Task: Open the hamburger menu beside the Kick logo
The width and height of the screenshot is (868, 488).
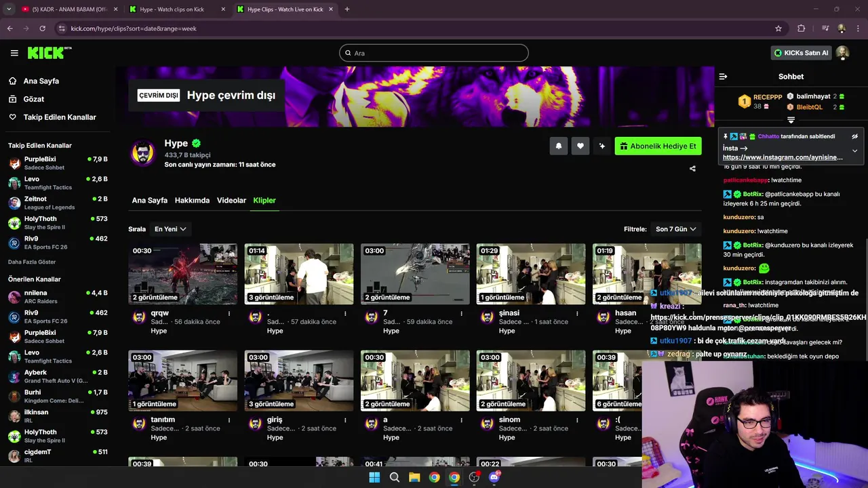Action: click(14, 53)
